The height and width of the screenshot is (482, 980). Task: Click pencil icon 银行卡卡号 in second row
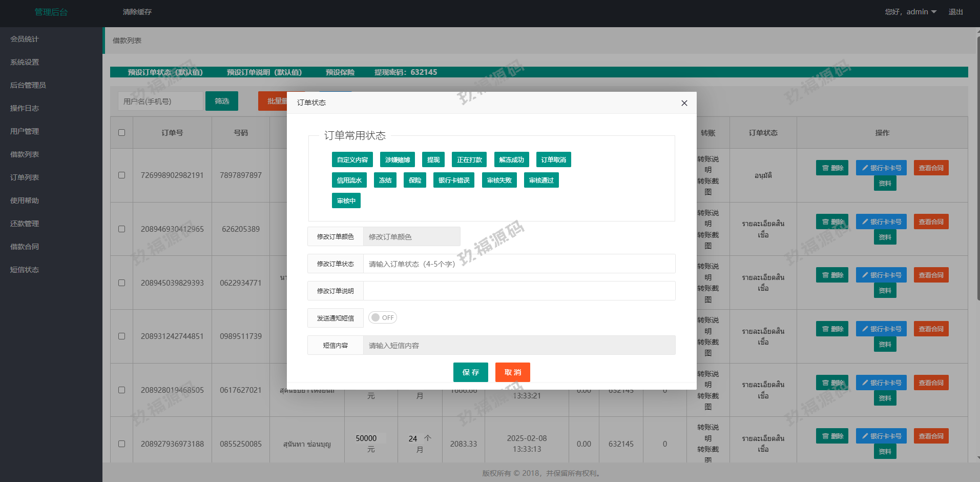coord(881,222)
